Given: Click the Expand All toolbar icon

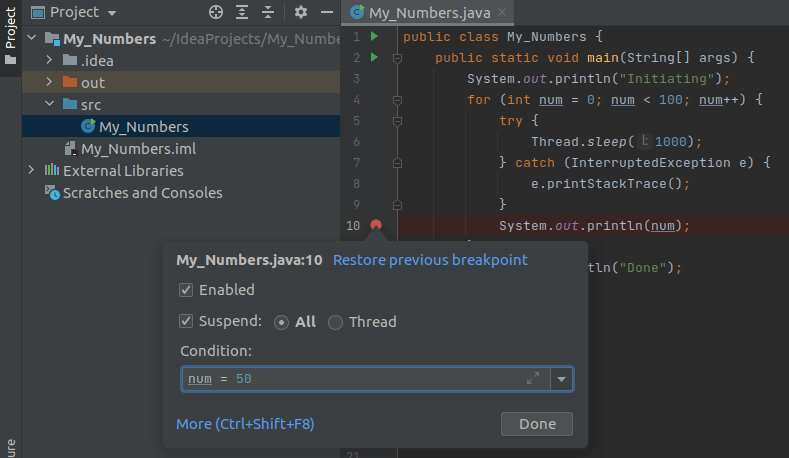Looking at the screenshot, I should coord(242,13).
